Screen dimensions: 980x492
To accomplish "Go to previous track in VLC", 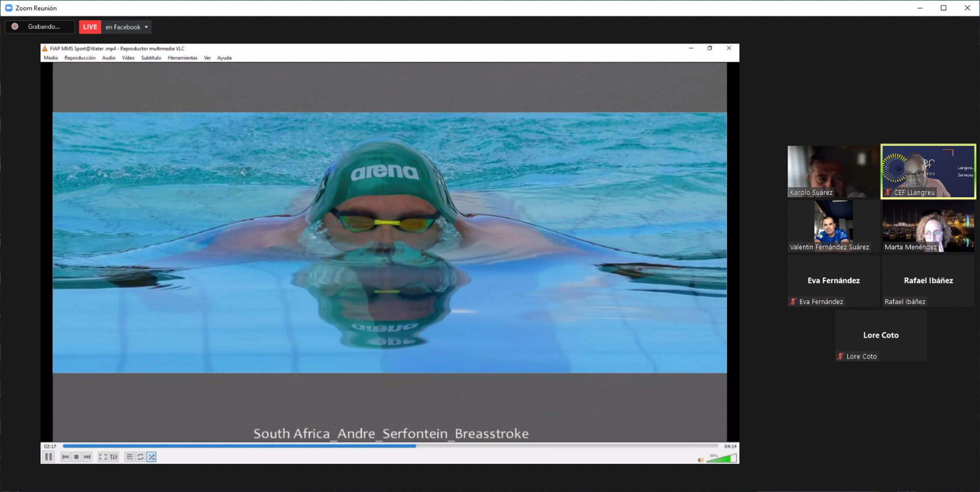I will (x=65, y=457).
